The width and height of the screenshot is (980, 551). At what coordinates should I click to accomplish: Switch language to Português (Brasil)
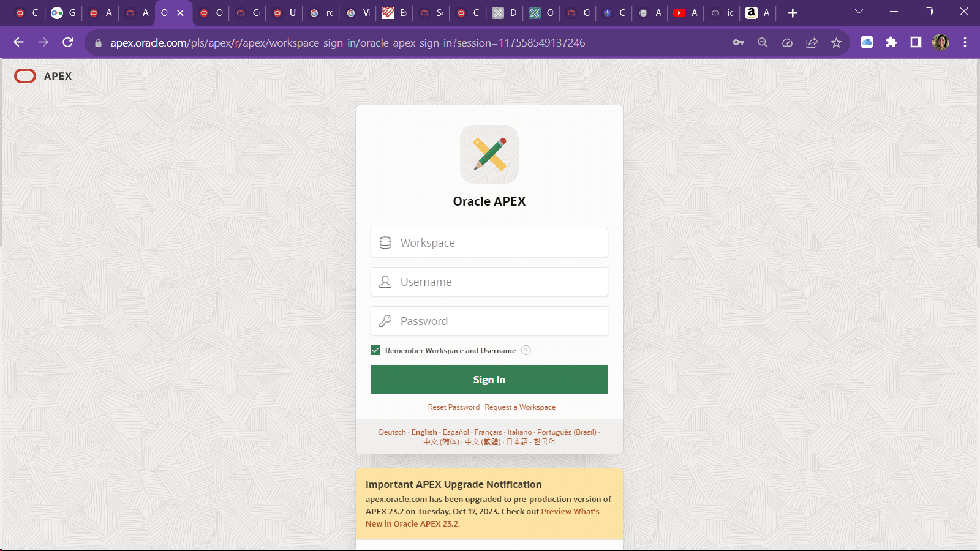(567, 432)
